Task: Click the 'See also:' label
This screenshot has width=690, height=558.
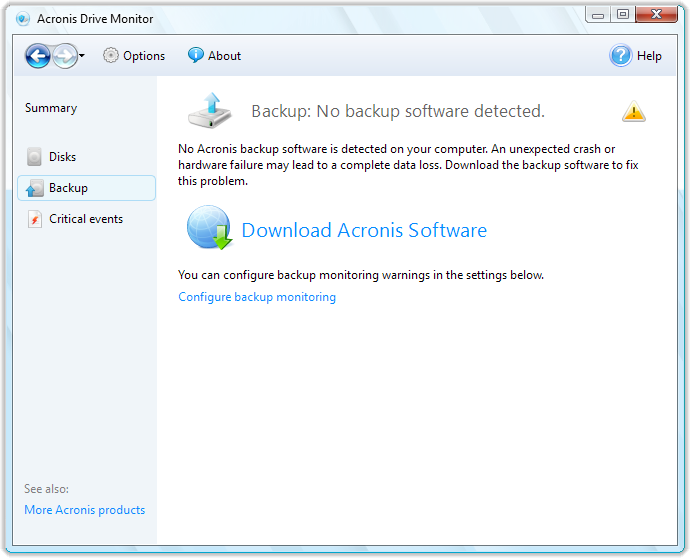Action: click(46, 489)
